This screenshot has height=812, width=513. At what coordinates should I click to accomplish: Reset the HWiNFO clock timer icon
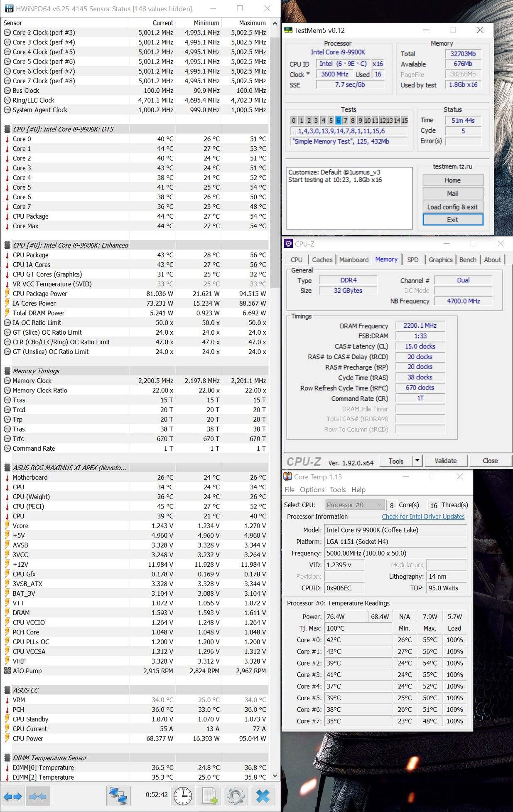pyautogui.click(x=183, y=796)
